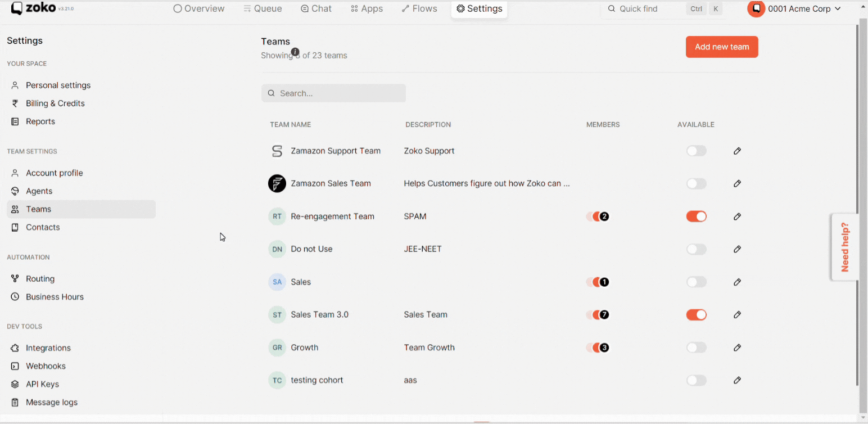Enable availability for Zamazon Sales Team
The image size is (868, 424).
pyautogui.click(x=696, y=183)
